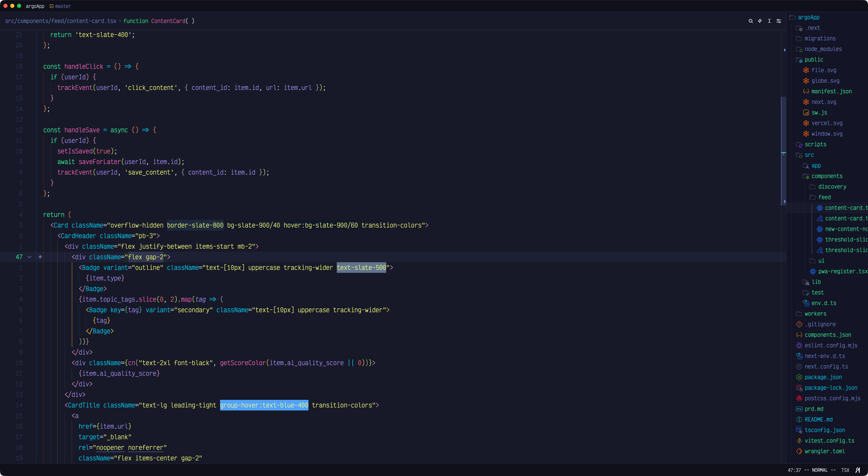The height and width of the screenshot is (476, 868).
Task: Click the env.d.ts TypeScript icon
Action: click(x=806, y=303)
